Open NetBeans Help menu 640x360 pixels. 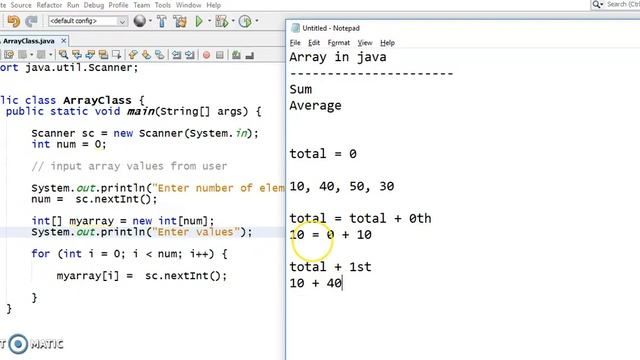click(213, 5)
